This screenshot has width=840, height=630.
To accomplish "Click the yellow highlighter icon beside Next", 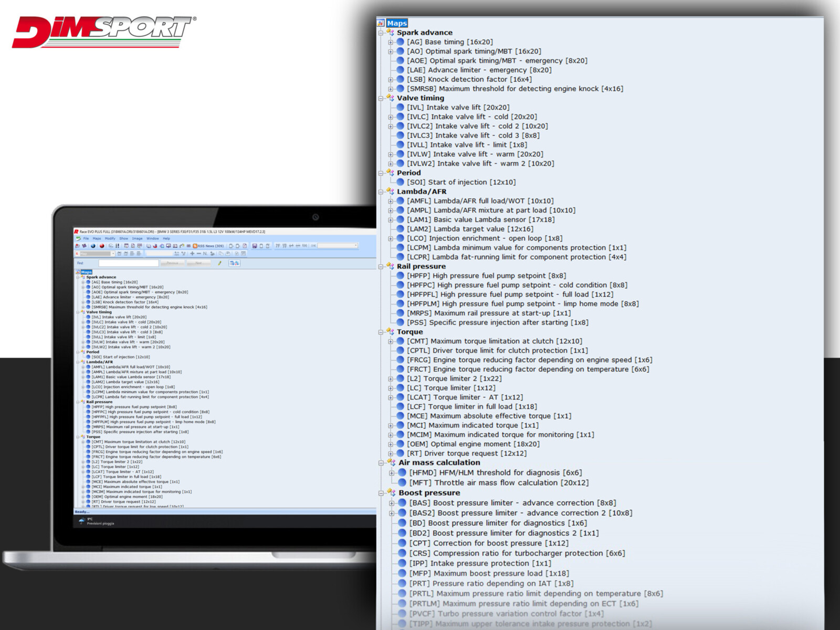I will tap(220, 263).
